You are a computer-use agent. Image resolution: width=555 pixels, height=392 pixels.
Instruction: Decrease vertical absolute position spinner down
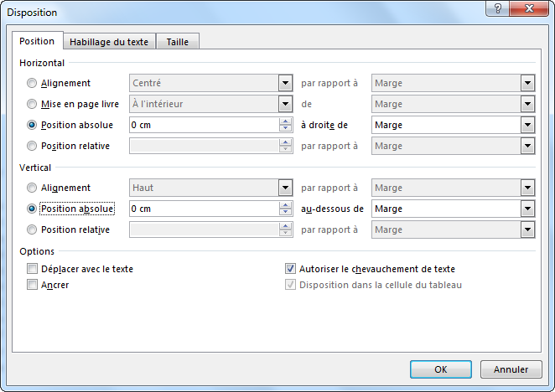click(285, 213)
